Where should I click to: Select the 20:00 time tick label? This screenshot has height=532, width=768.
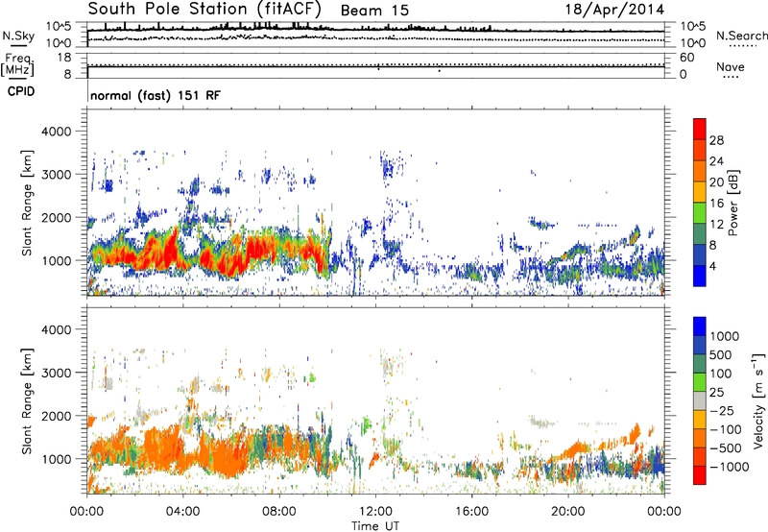(568, 512)
